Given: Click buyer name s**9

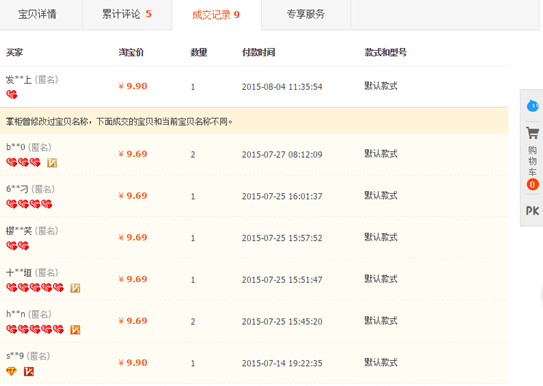Looking at the screenshot, I should [x=15, y=356].
